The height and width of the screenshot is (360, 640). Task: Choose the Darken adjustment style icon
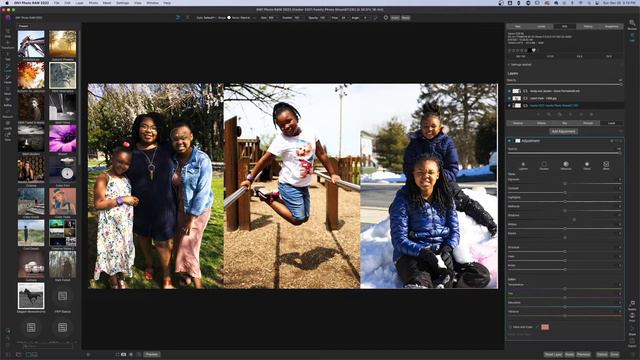point(544,165)
